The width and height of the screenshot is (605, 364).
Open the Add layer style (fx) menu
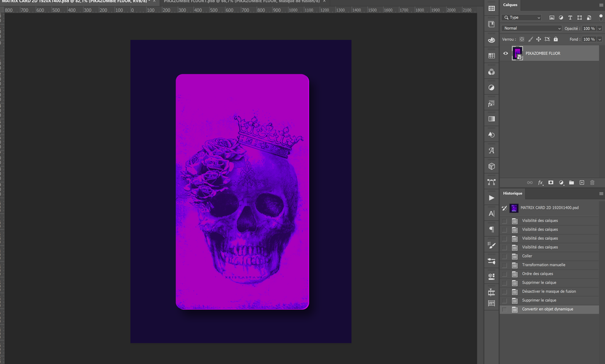(x=541, y=182)
